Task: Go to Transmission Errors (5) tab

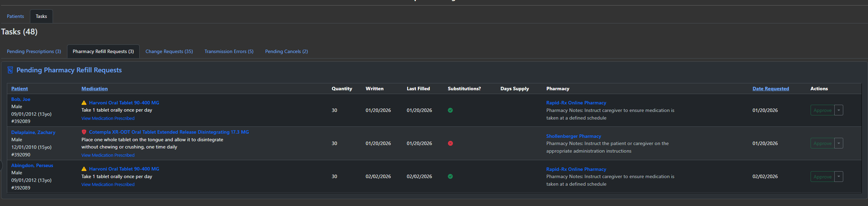Action: click(229, 51)
